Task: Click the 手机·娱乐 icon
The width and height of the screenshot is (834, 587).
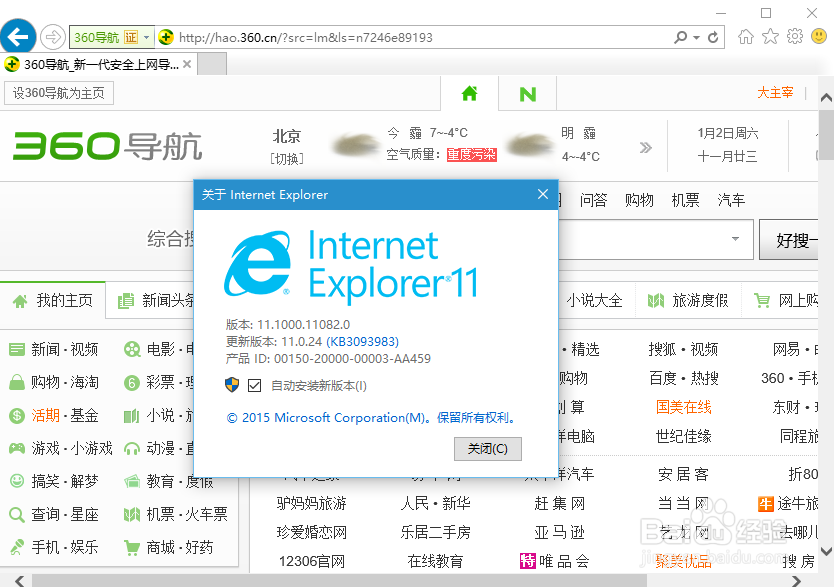Action: click(x=16, y=547)
